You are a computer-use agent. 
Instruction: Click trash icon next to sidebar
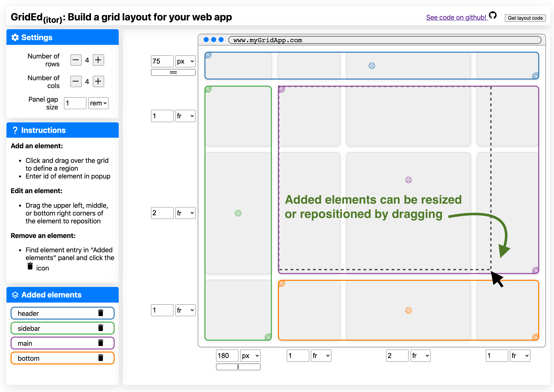pyautogui.click(x=101, y=328)
